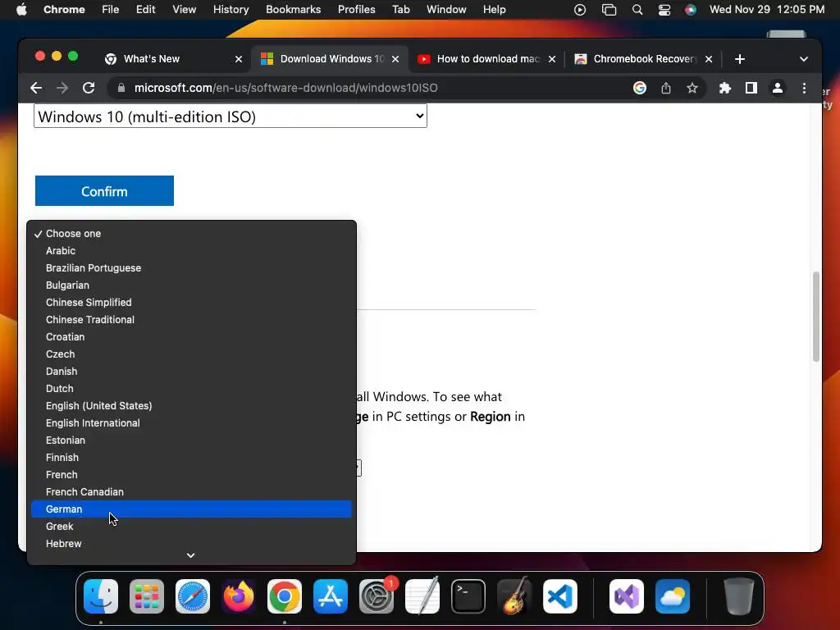Close the What's New tab
Image resolution: width=840 pixels, height=630 pixels.
(x=239, y=59)
